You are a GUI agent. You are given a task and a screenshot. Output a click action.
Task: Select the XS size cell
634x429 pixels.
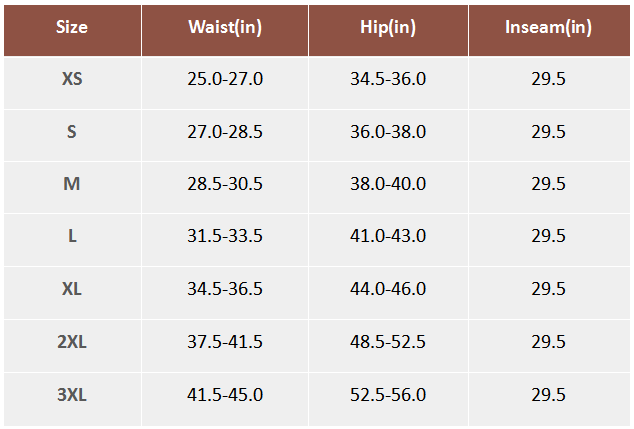tap(72, 79)
